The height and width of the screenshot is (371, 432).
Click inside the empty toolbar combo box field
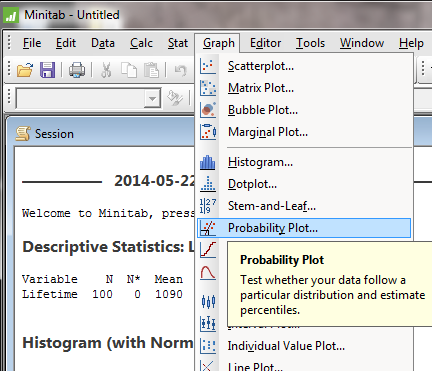pos(80,98)
